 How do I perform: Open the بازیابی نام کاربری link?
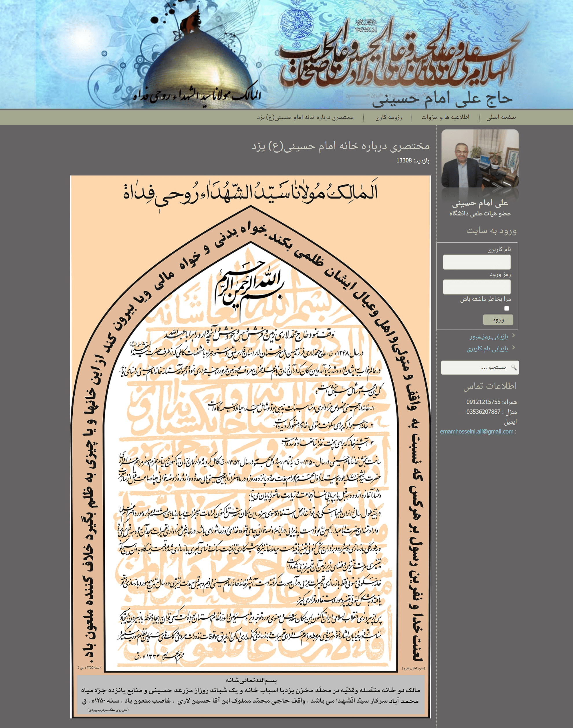click(x=487, y=349)
